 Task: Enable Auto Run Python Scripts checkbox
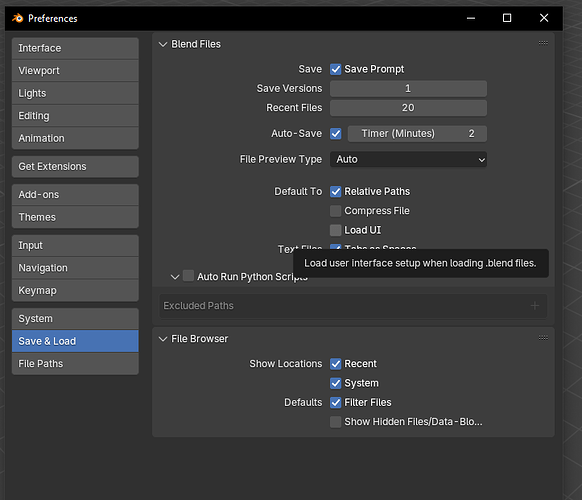point(189,276)
